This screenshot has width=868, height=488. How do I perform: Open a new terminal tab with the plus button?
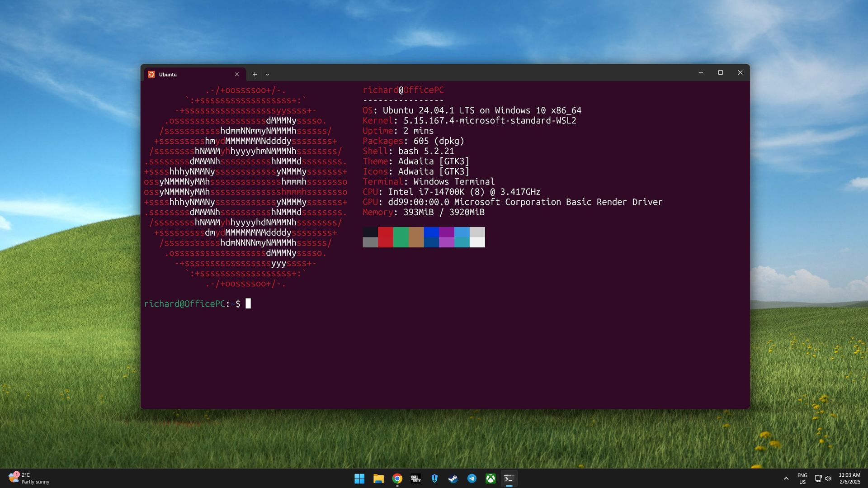(x=255, y=74)
